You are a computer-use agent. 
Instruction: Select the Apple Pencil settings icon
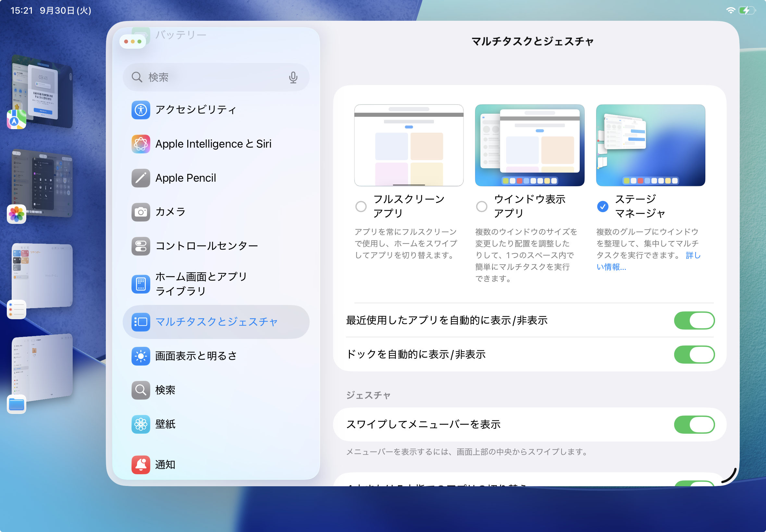click(x=141, y=178)
